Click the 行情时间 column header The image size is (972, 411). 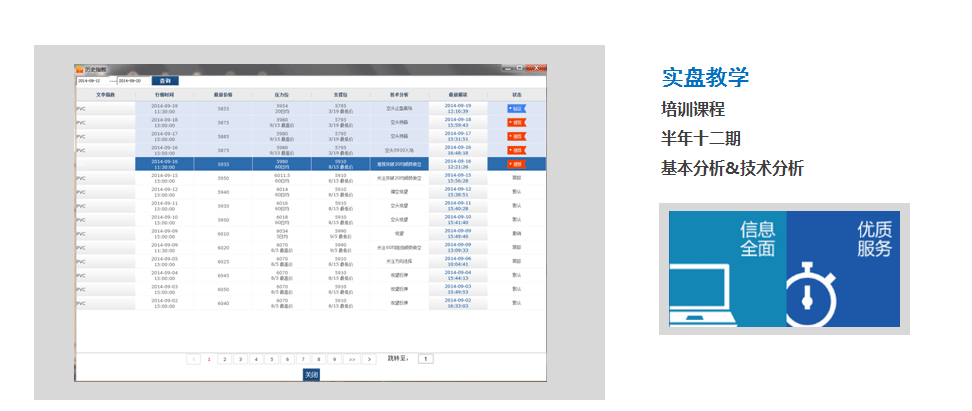pos(164,95)
